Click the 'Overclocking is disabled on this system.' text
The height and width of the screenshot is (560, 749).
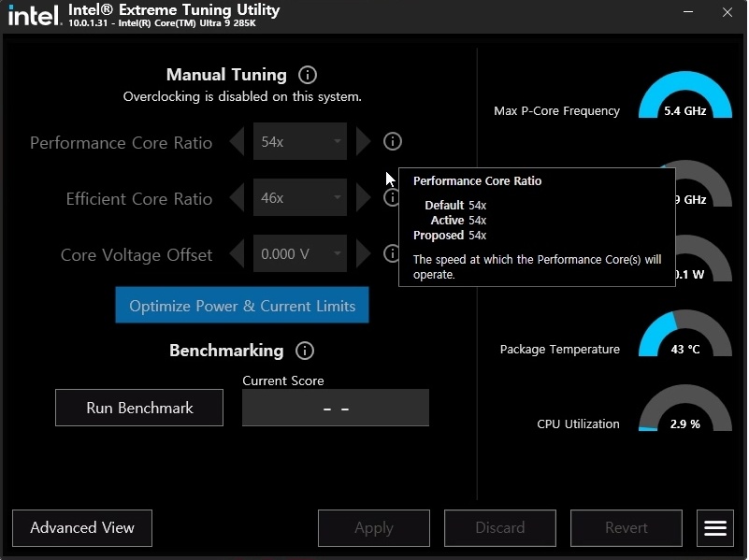tap(242, 96)
